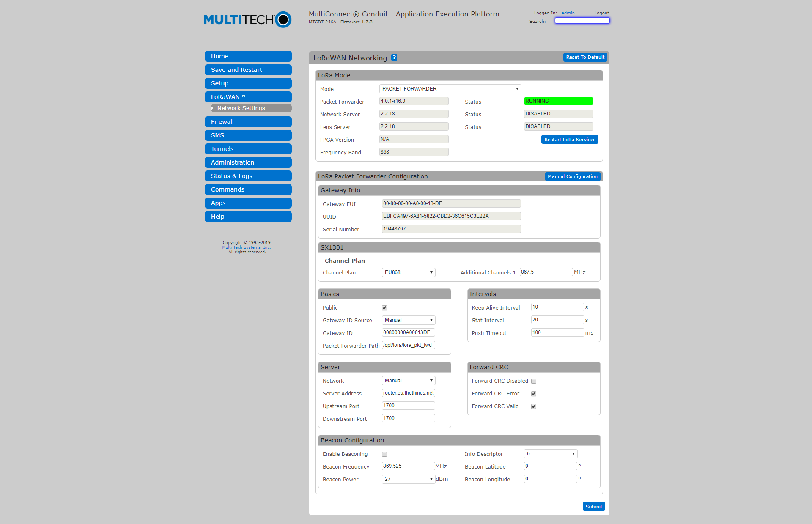Screen dimensions: 812x524
Task: Click the Additional Channels 1 frequency field
Action: (x=546, y=272)
